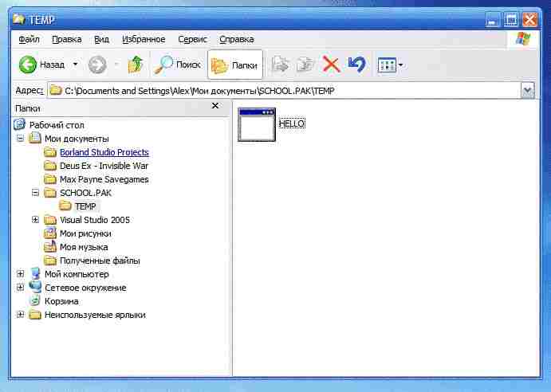Expand the address bar dropdown list

coord(527,91)
